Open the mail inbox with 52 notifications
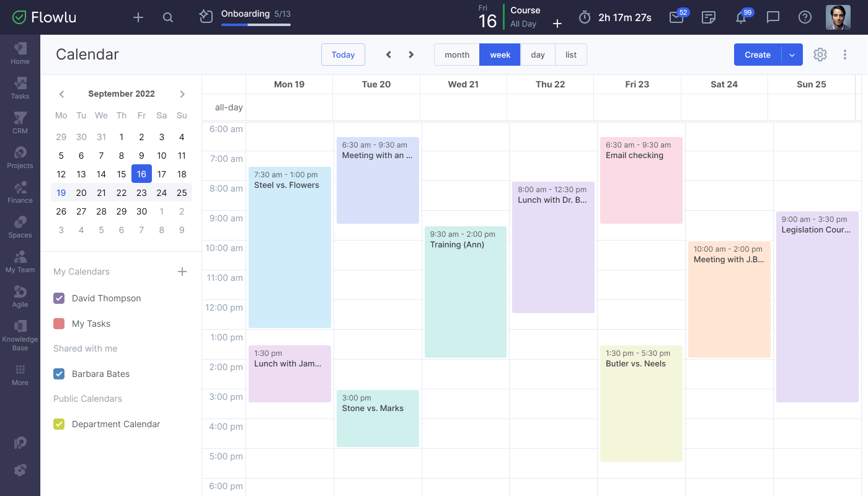 [675, 17]
